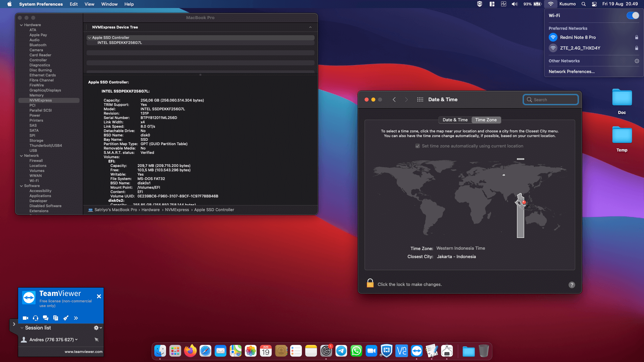The height and width of the screenshot is (362, 644).
Task: Collapse the Software section in sidebar
Action: 21,186
